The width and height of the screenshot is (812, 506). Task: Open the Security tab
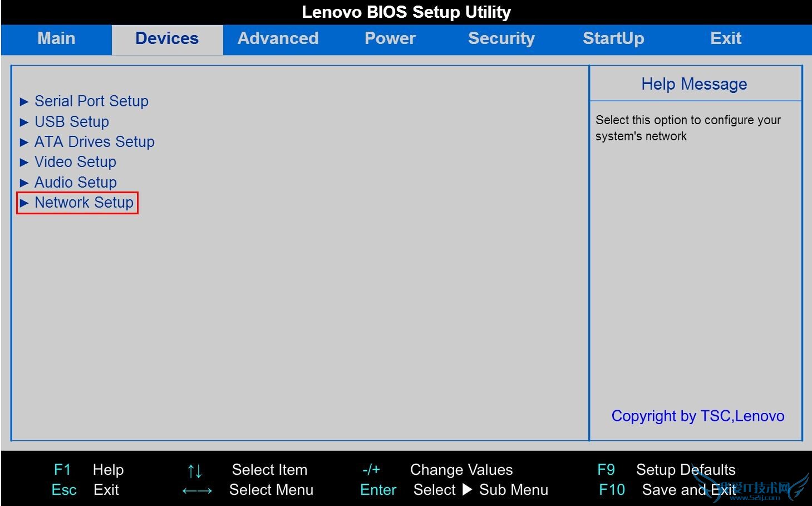click(501, 38)
